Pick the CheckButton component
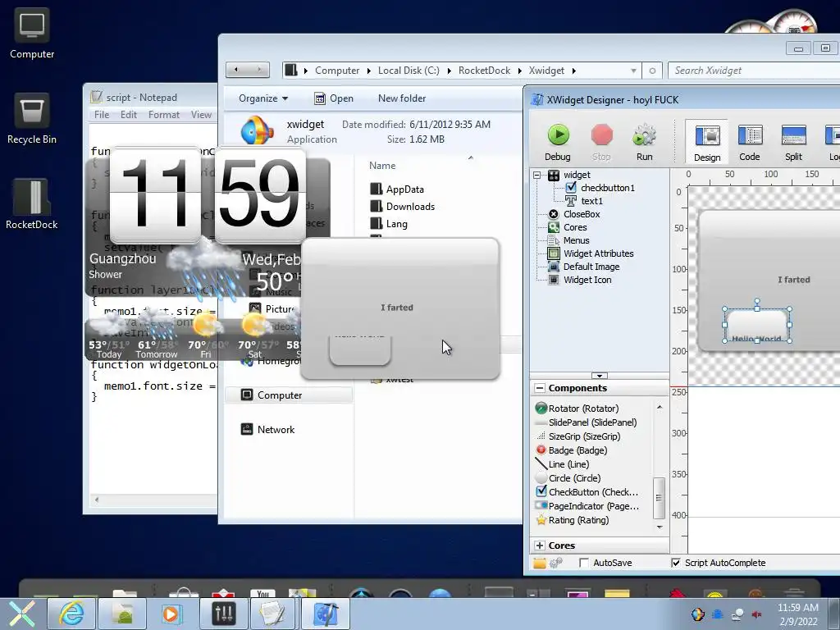This screenshot has height=630, width=840. (587, 492)
